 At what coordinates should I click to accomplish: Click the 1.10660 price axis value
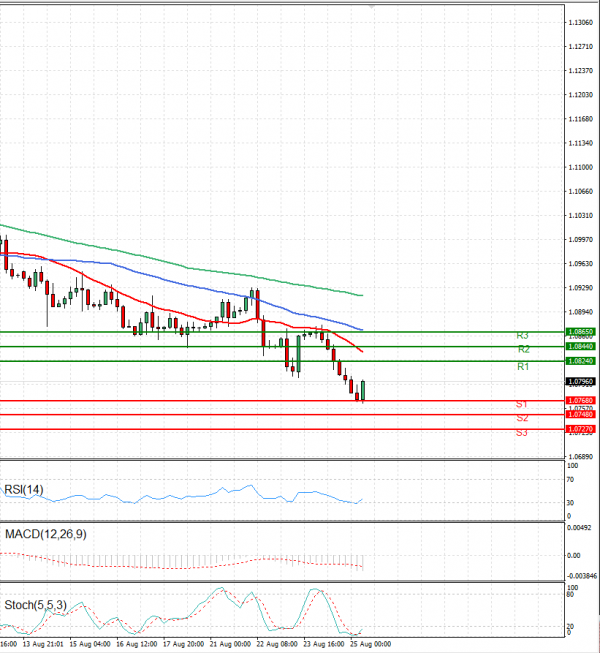(x=580, y=192)
